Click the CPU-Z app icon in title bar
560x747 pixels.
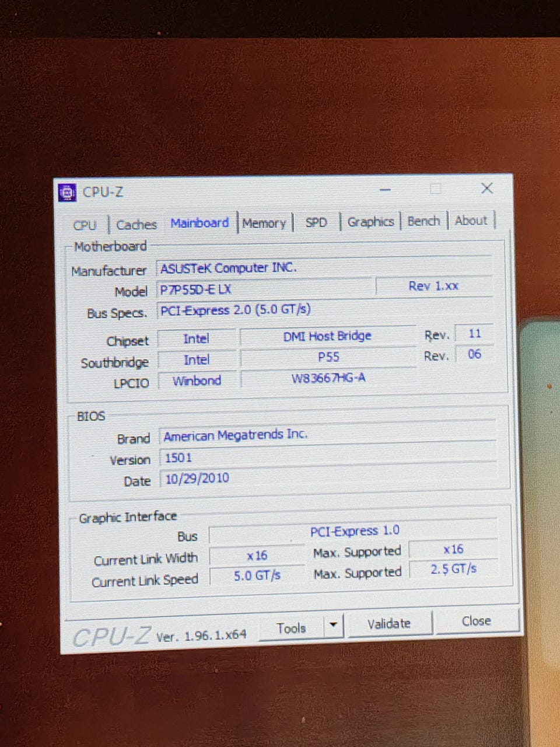[68, 192]
